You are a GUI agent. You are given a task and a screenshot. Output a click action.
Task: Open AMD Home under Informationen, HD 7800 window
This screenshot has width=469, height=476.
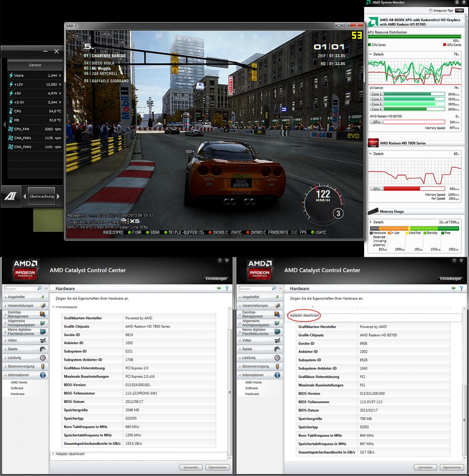(x=19, y=382)
